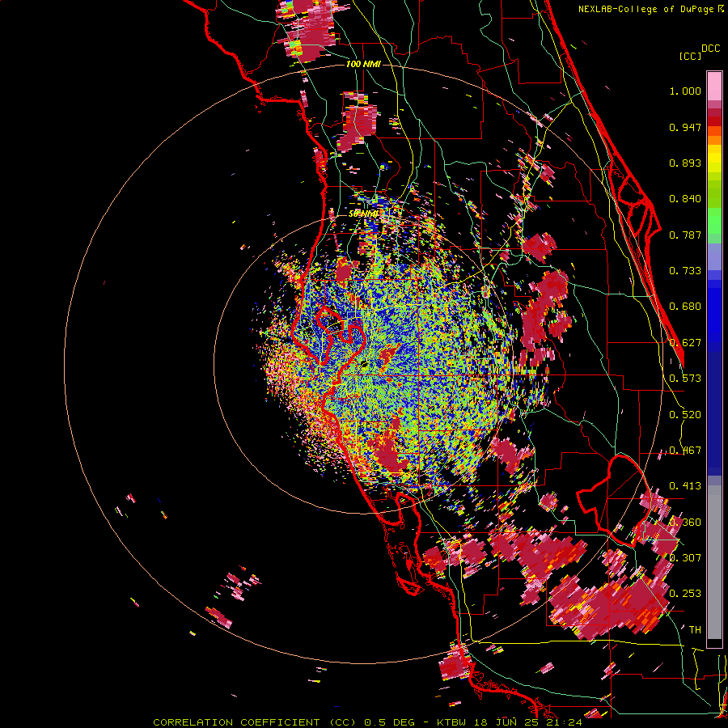The height and width of the screenshot is (728, 728).
Task: Click the [CC] units label
Action: tap(690, 56)
